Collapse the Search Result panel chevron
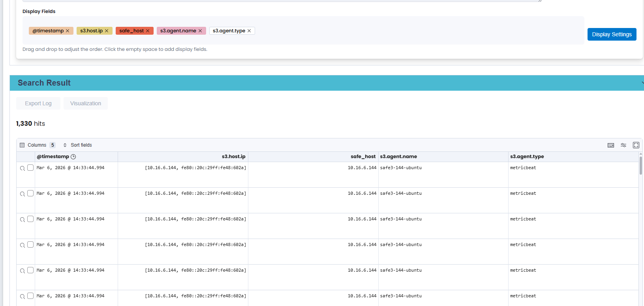This screenshot has height=306, width=644. (642, 83)
